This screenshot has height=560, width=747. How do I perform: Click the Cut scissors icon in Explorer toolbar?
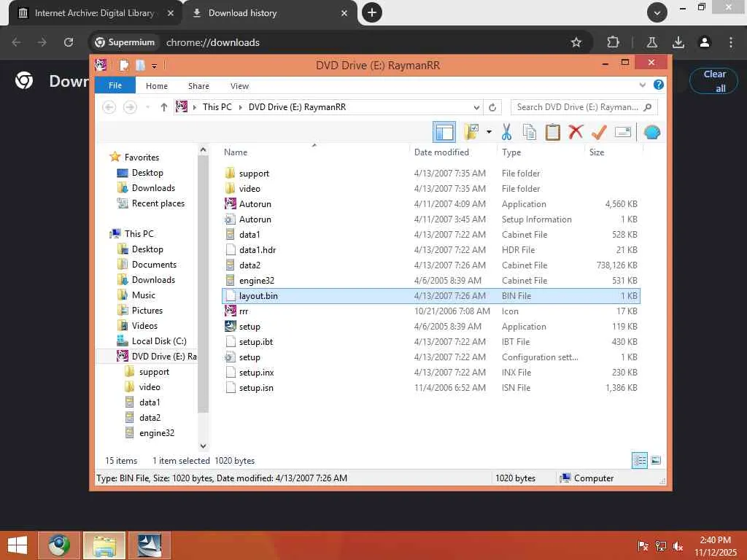tap(506, 132)
